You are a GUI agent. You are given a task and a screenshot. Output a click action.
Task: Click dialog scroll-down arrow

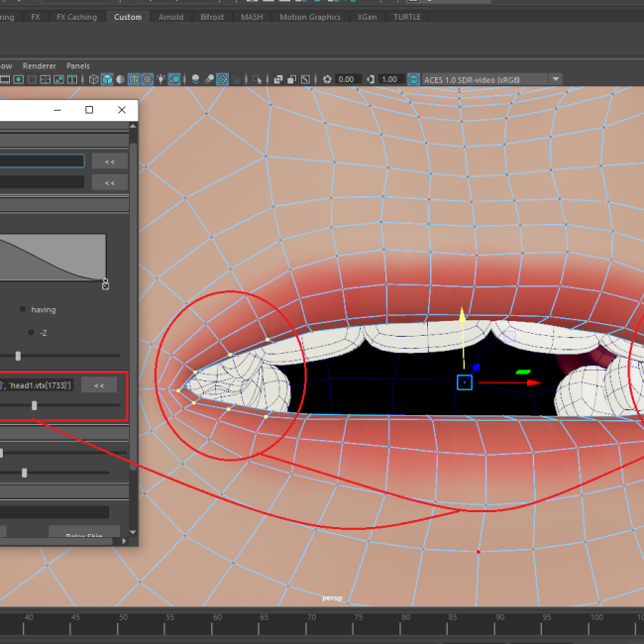point(133,532)
